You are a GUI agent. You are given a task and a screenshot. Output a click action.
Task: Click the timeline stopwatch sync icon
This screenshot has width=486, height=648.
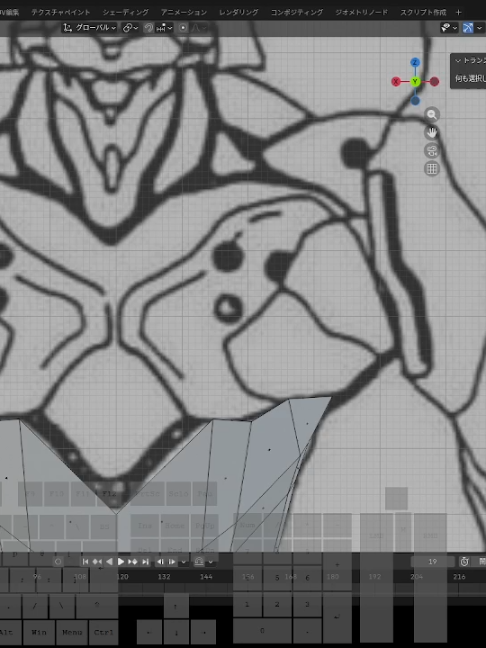tap(465, 561)
